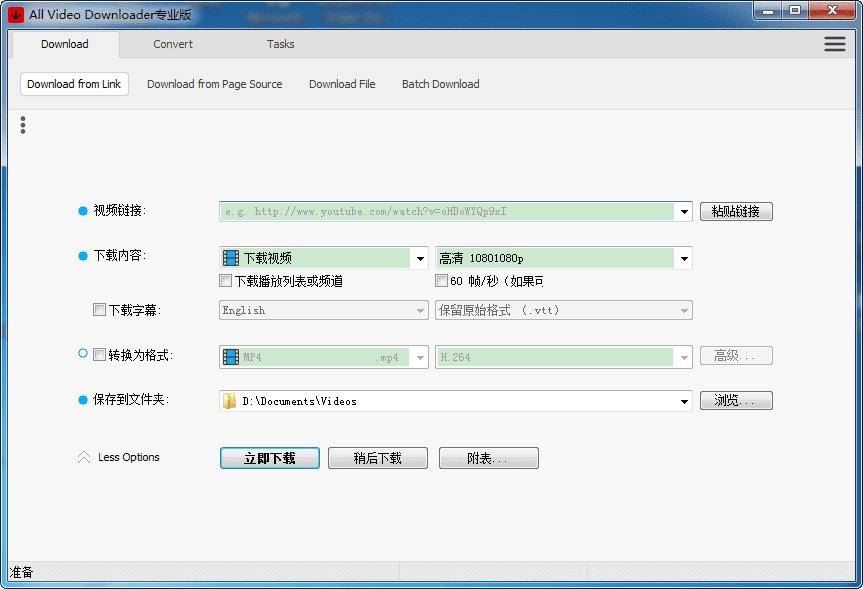The width and height of the screenshot is (863, 589).
Task: Switch to the Convert tab
Action: point(173,44)
